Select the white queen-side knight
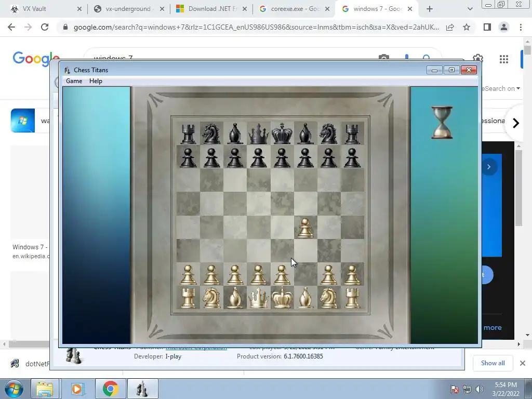The height and width of the screenshot is (399, 532). [211, 298]
